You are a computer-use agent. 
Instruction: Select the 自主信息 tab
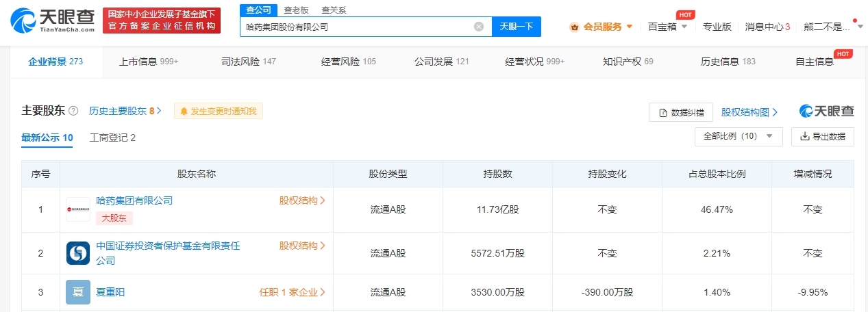pos(815,62)
